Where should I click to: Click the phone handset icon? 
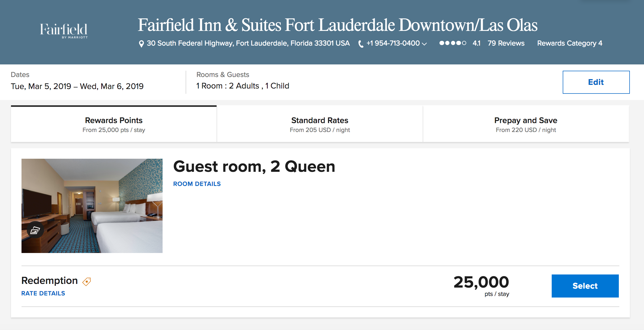click(361, 44)
